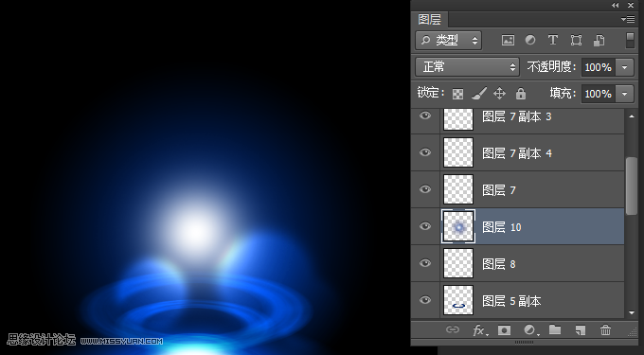Collapse panel with double arrow icon
This screenshot has width=644, height=355.
[x=615, y=5]
